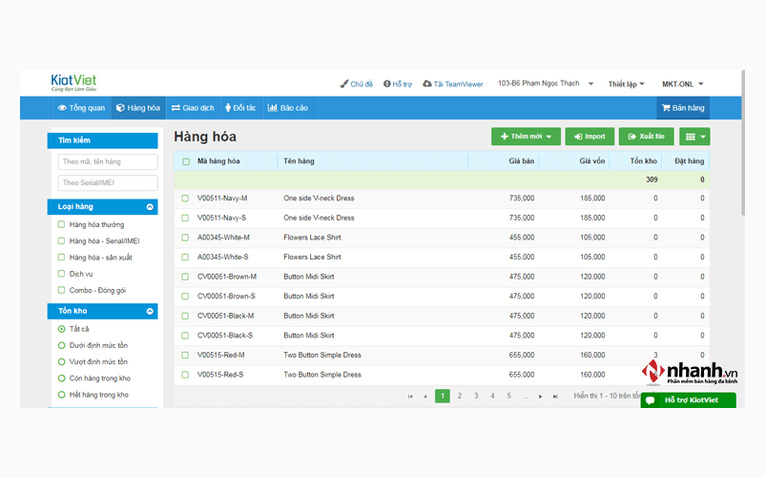The image size is (765, 478).
Task: Check the select-all checkbox in table header
Action: (186, 161)
